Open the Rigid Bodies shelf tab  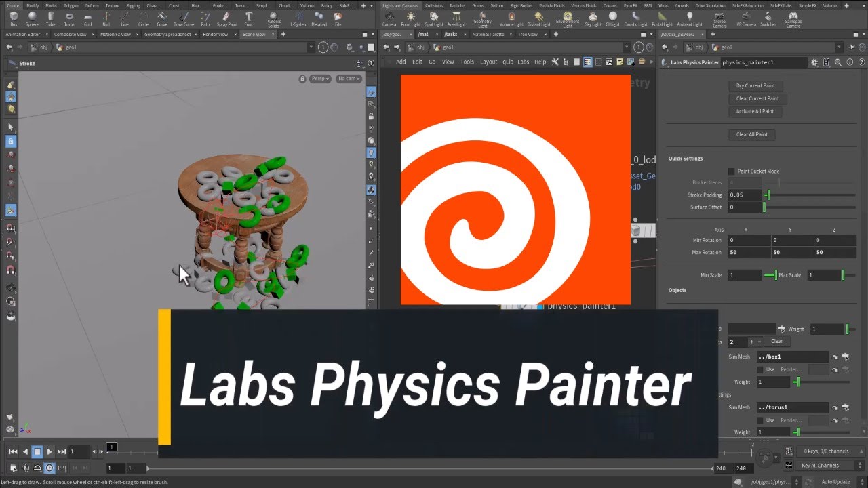point(521,5)
